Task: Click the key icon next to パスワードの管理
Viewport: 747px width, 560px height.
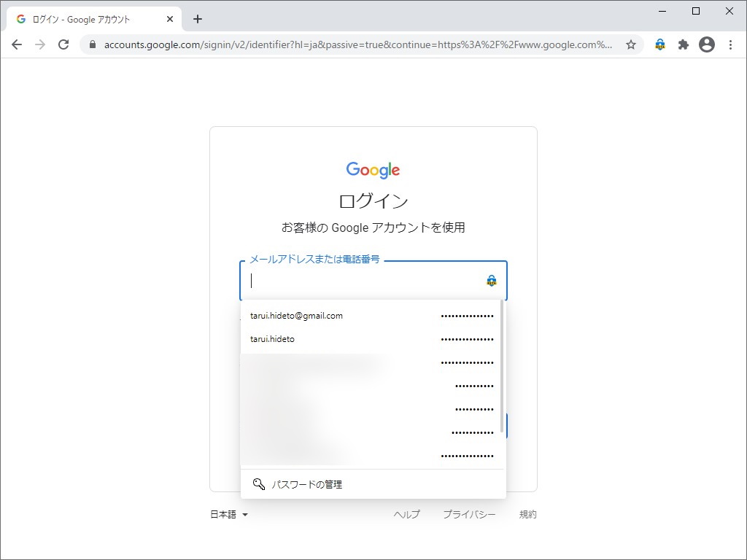Action: [259, 483]
